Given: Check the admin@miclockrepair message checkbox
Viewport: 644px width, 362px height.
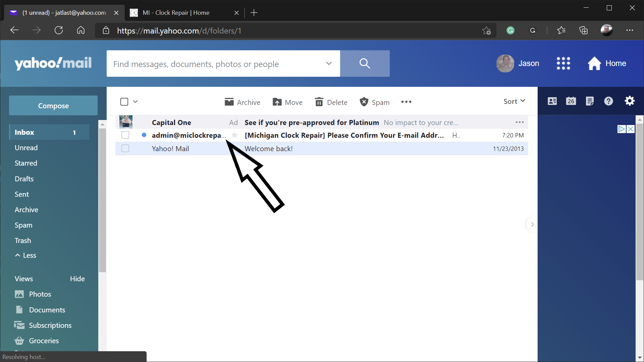Looking at the screenshot, I should coord(125,135).
